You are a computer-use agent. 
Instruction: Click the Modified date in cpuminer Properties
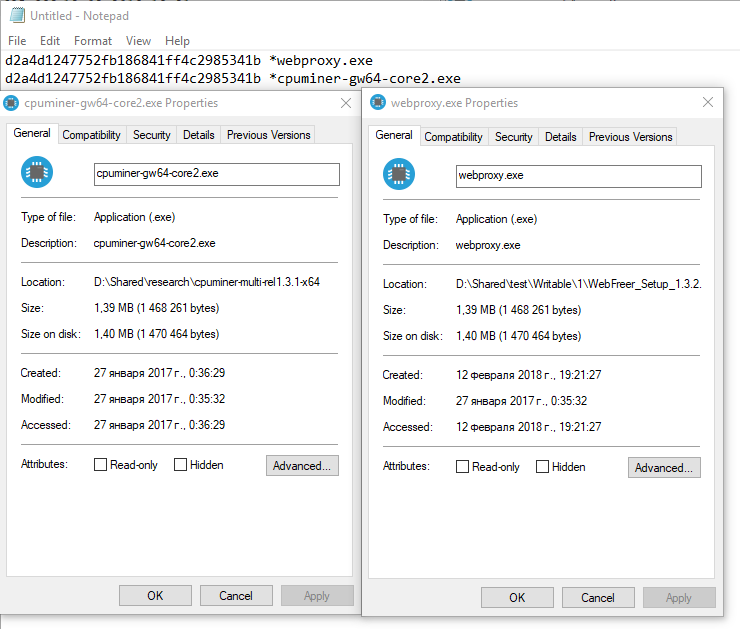(x=160, y=399)
